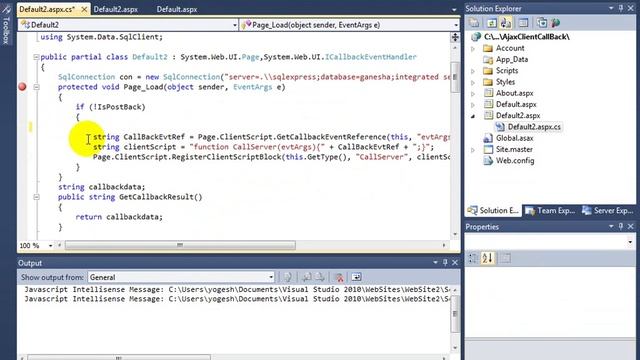Open the Properties object selector dropdown
The width and height of the screenshot is (640, 360).
pyautogui.click(x=630, y=242)
